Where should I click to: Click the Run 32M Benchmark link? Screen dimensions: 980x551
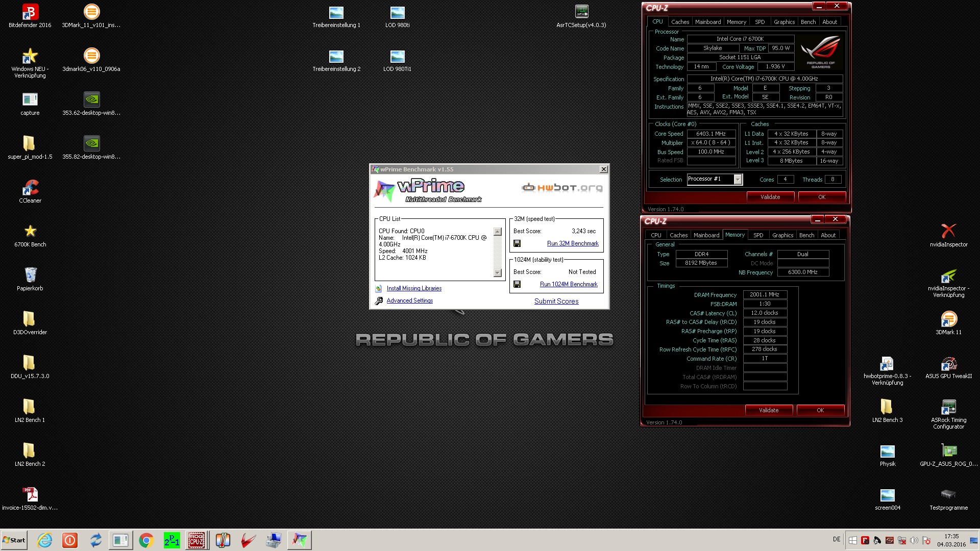tap(573, 244)
